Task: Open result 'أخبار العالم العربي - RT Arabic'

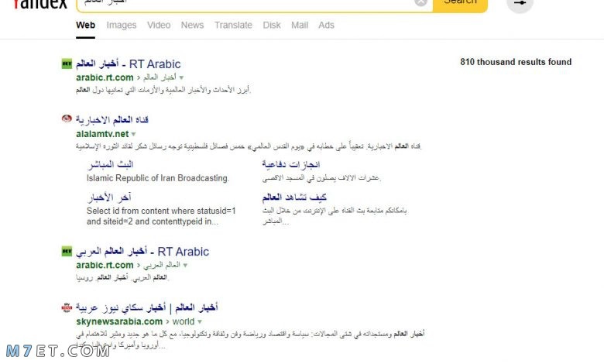Action: pos(142,252)
